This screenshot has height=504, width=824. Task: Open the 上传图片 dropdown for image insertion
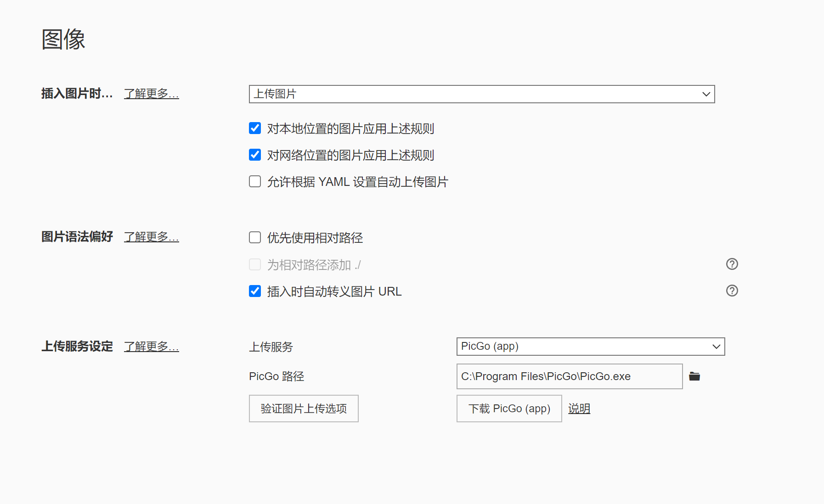pos(482,94)
